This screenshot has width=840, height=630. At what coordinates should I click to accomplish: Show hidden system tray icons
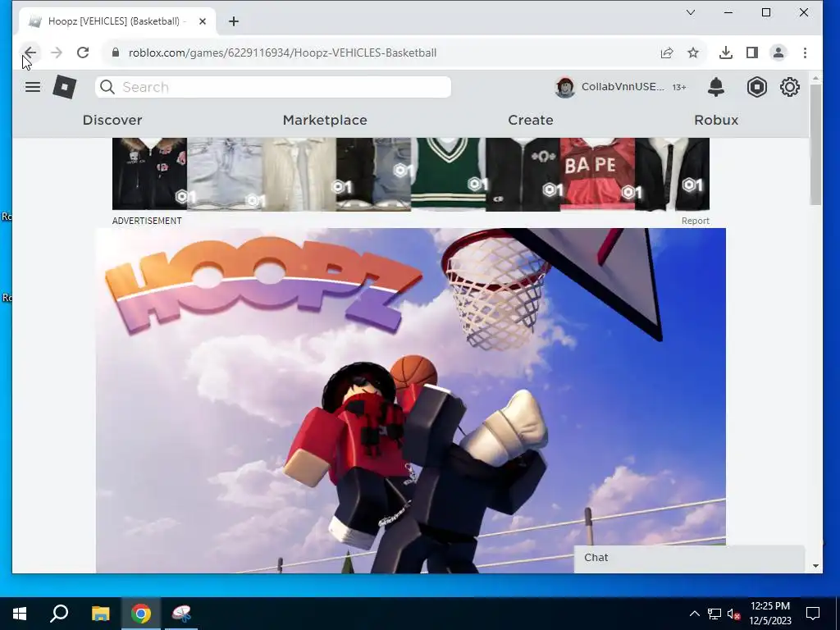point(694,614)
